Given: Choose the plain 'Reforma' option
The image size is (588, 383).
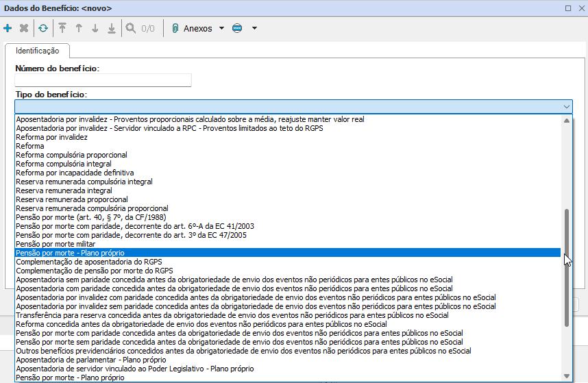Looking at the screenshot, I should tap(288, 146).
